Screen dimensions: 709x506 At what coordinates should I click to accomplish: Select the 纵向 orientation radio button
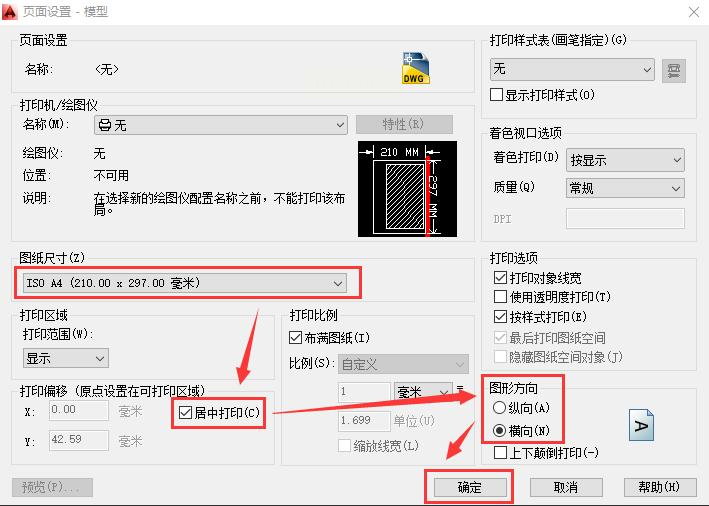(x=499, y=407)
